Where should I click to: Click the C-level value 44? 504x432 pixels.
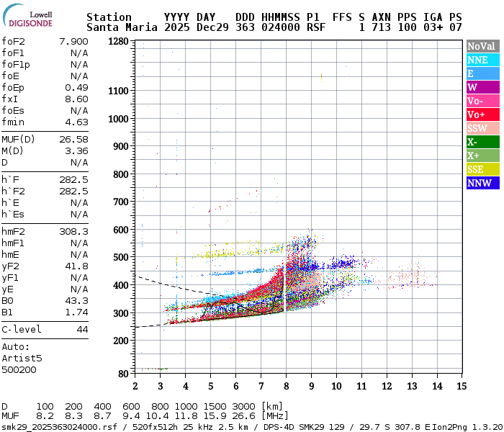coord(82,330)
